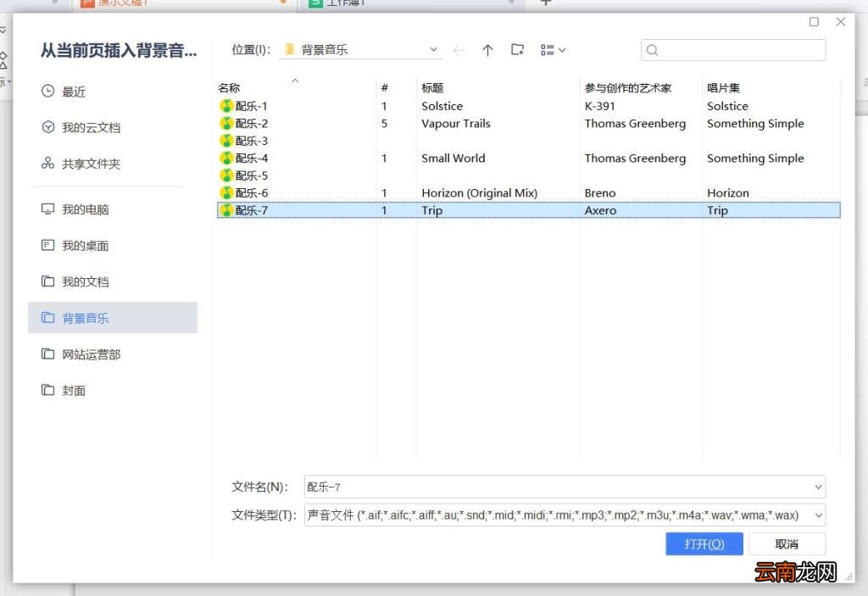Sort by the 标题 column header

432,87
